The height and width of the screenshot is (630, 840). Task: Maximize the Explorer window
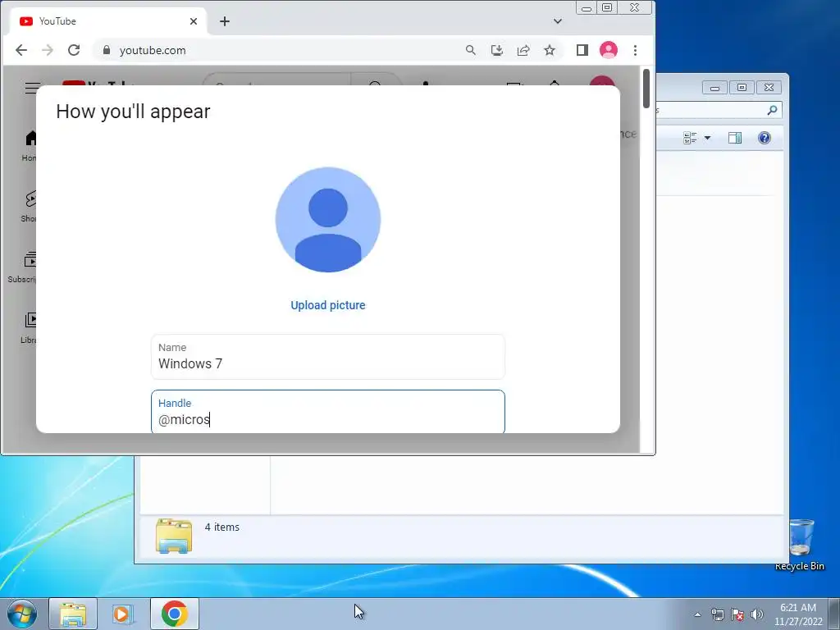tap(742, 87)
